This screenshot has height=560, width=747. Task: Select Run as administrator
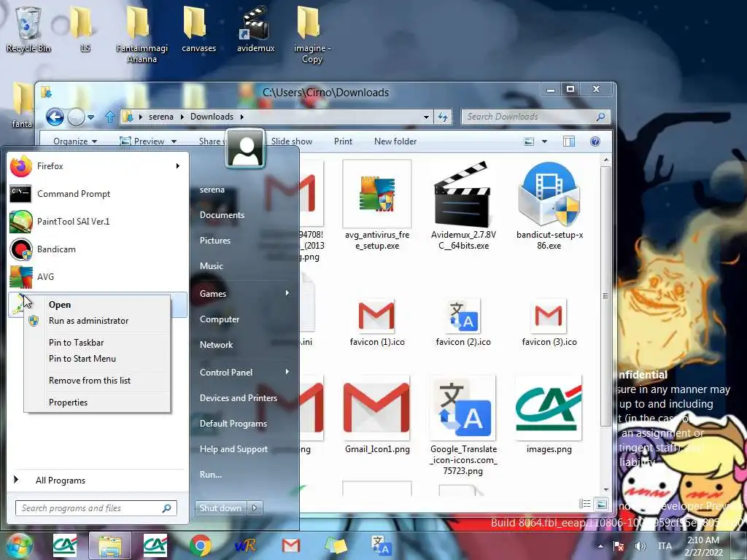97,321
